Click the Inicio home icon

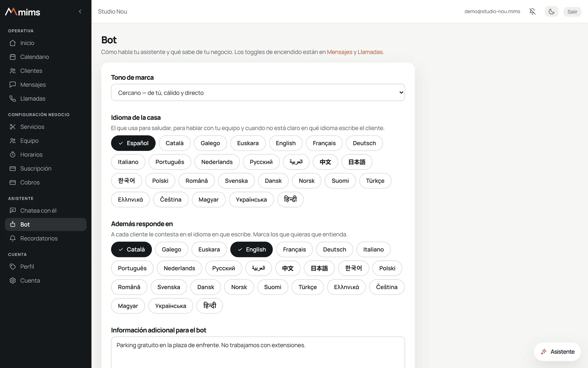(x=13, y=43)
